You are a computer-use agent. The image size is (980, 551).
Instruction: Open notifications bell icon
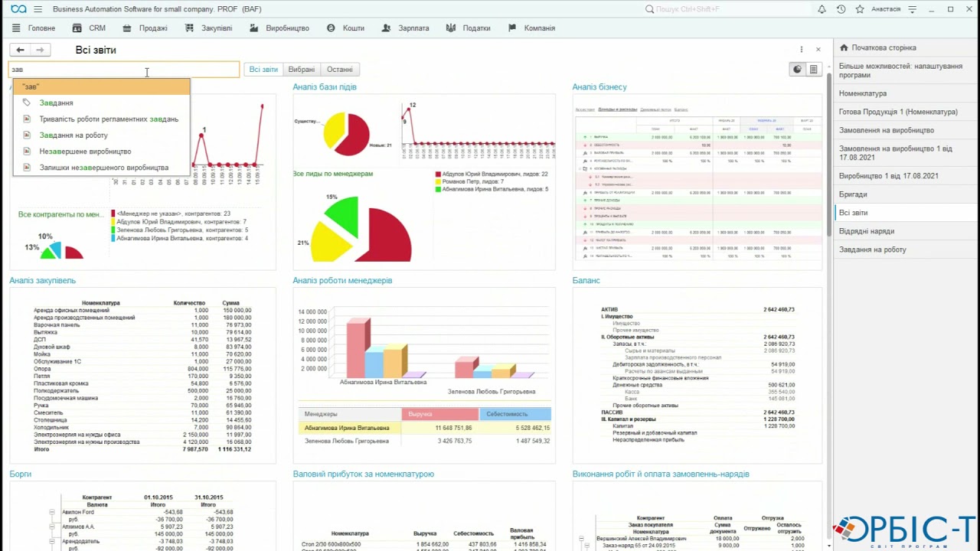point(822,9)
